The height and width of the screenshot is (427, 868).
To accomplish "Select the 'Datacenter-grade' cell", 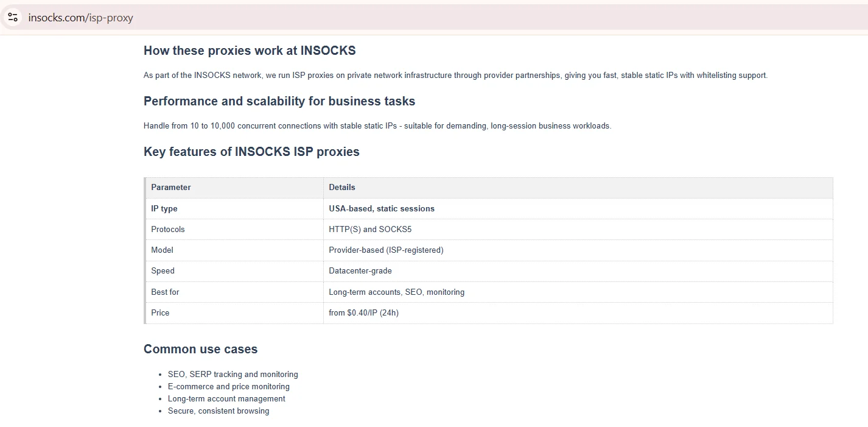I will coord(578,271).
